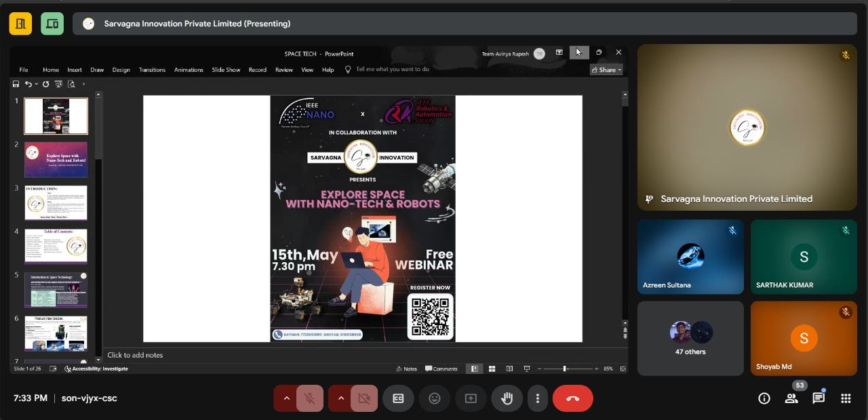Click the Share button in PowerPoint

point(606,70)
